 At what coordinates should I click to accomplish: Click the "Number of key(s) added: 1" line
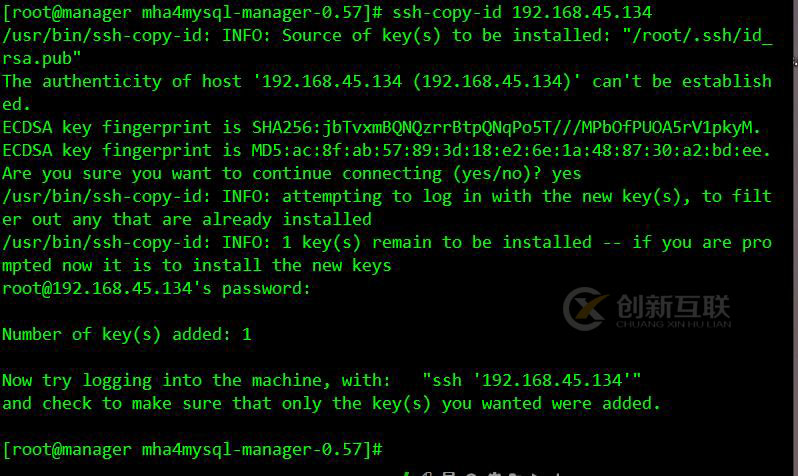126,335
